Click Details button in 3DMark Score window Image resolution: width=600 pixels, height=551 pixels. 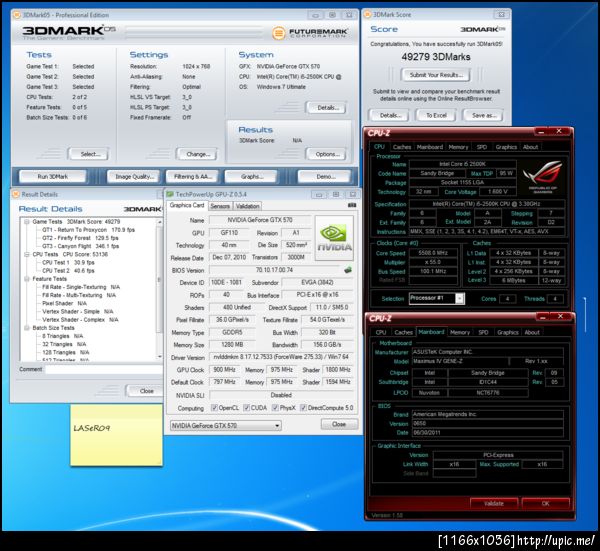(x=390, y=115)
